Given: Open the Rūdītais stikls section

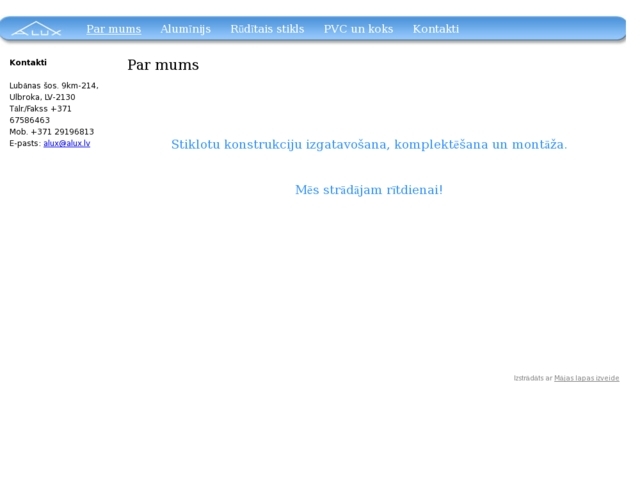Looking at the screenshot, I should (x=267, y=29).
